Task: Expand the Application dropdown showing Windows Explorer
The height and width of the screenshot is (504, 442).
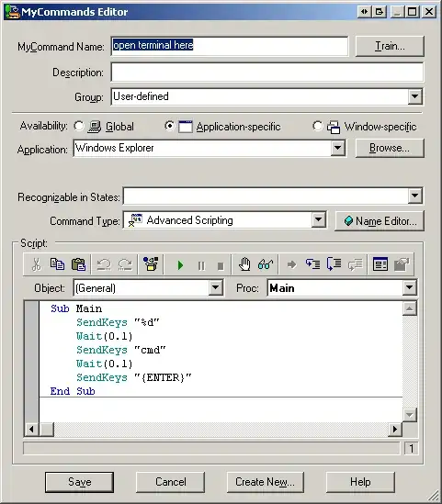Action: [x=337, y=148]
